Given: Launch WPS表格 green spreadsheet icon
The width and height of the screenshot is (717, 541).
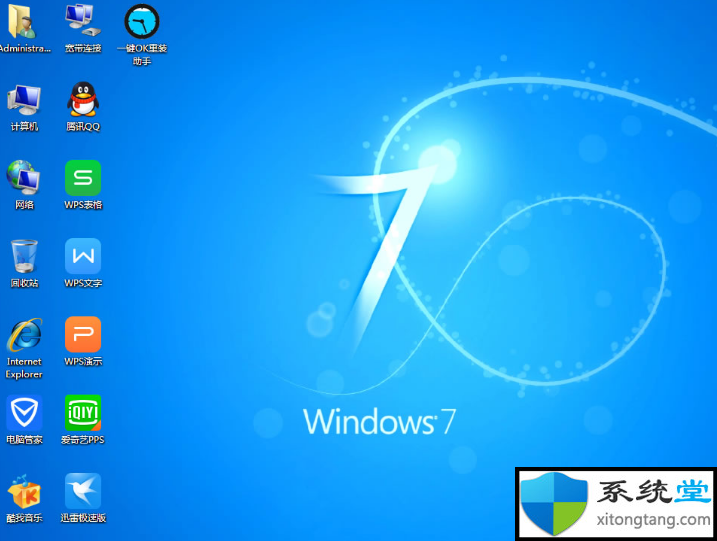Looking at the screenshot, I should click(x=83, y=178).
